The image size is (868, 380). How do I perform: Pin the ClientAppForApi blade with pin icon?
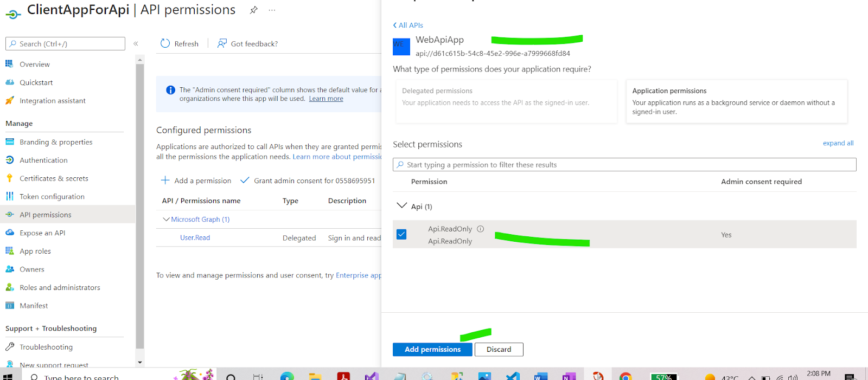pyautogui.click(x=253, y=10)
